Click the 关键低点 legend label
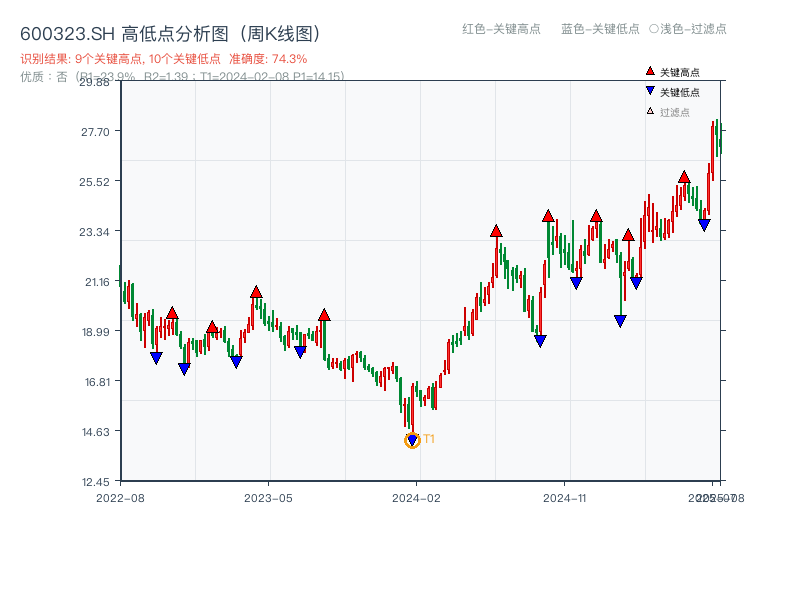Image resolution: width=800 pixels, height=600 pixels. tap(680, 92)
